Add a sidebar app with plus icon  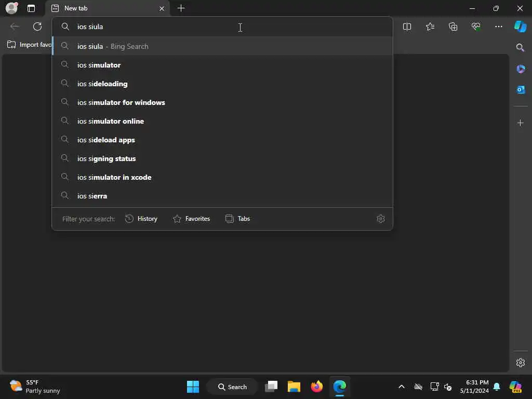click(x=521, y=123)
